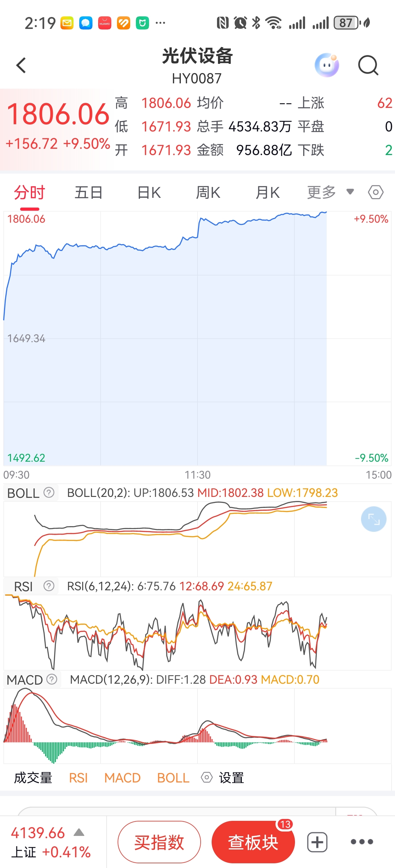Toggle the MACD indicator at bottom row
The width and height of the screenshot is (395, 868).
pos(122,778)
